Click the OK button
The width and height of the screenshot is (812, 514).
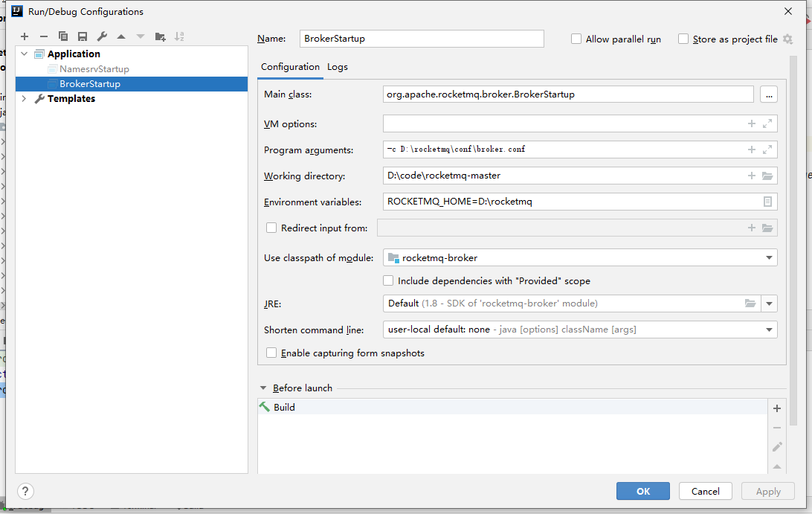[642, 491]
